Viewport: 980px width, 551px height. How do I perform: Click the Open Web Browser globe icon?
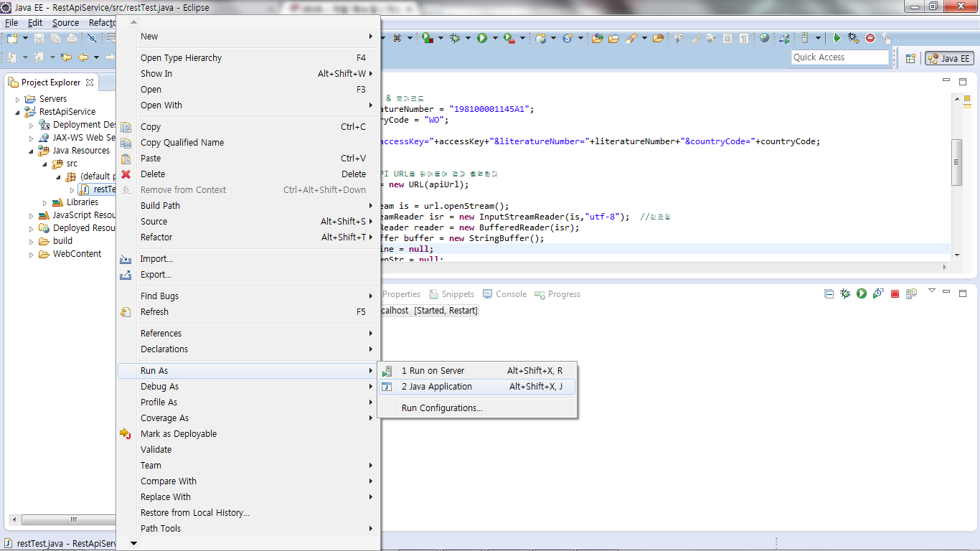point(764,38)
